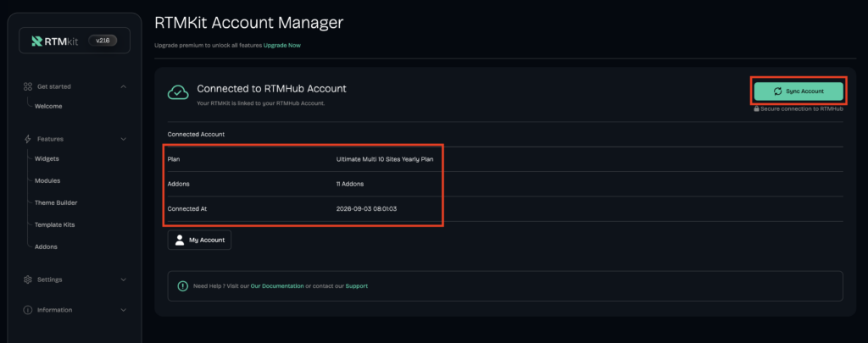This screenshot has width=868, height=343.
Task: Click the v2.1.6 version badge
Action: click(x=103, y=41)
